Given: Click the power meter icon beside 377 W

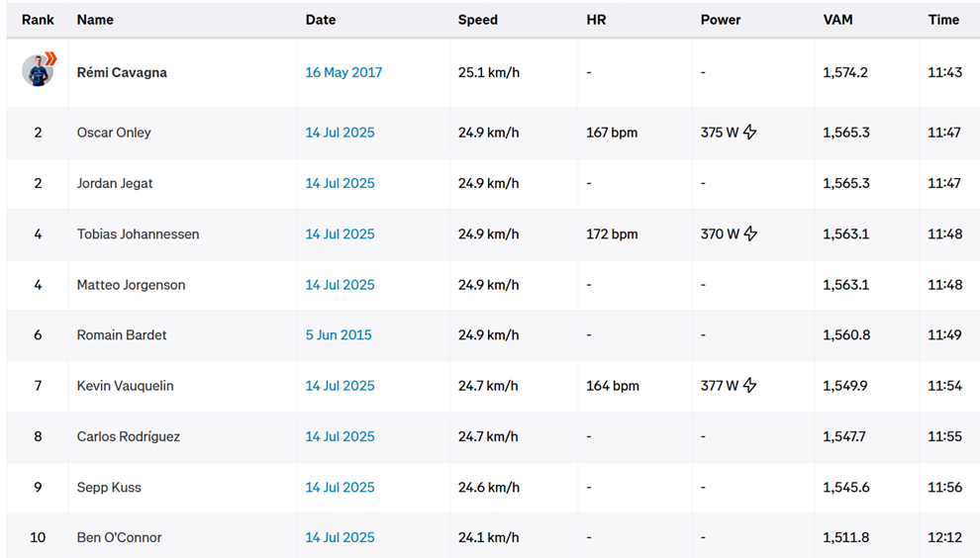Looking at the screenshot, I should click(x=750, y=386).
